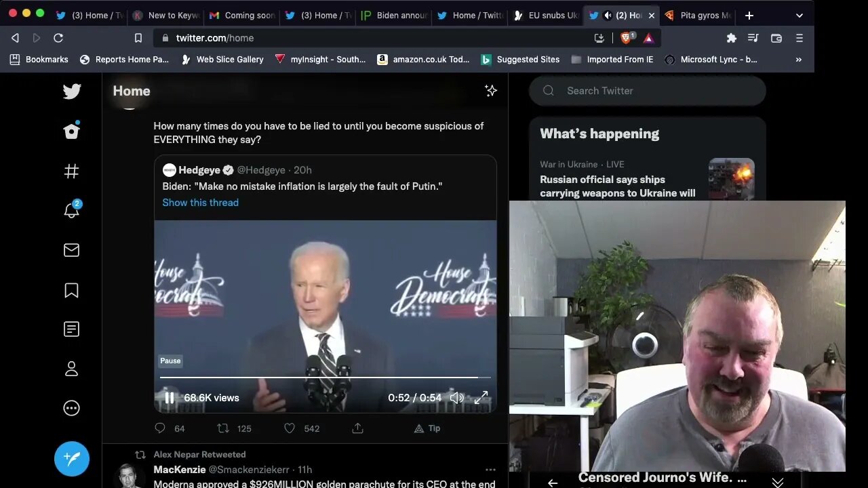Screen dimensions: 868x488
Task: Open MacKenzie tweet more options
Action: click(490, 470)
